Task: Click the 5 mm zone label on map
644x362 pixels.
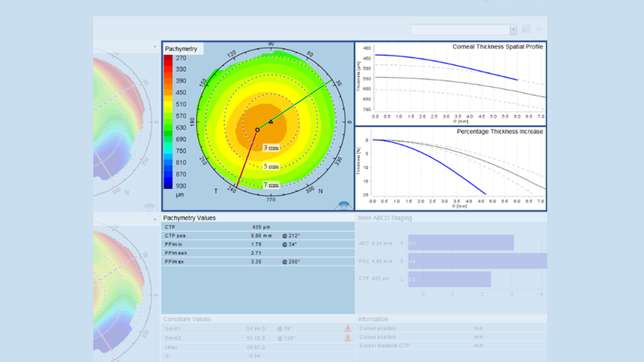Action: (x=272, y=166)
